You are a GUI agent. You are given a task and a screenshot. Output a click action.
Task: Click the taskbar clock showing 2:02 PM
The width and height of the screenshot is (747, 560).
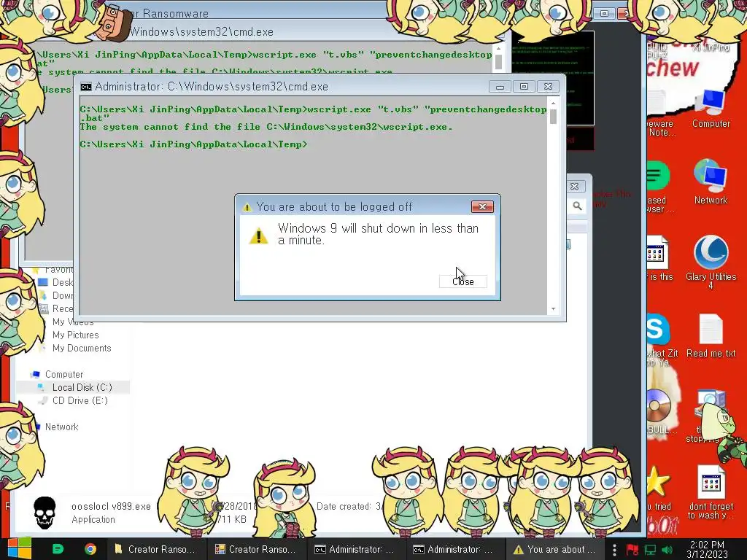[707, 549]
